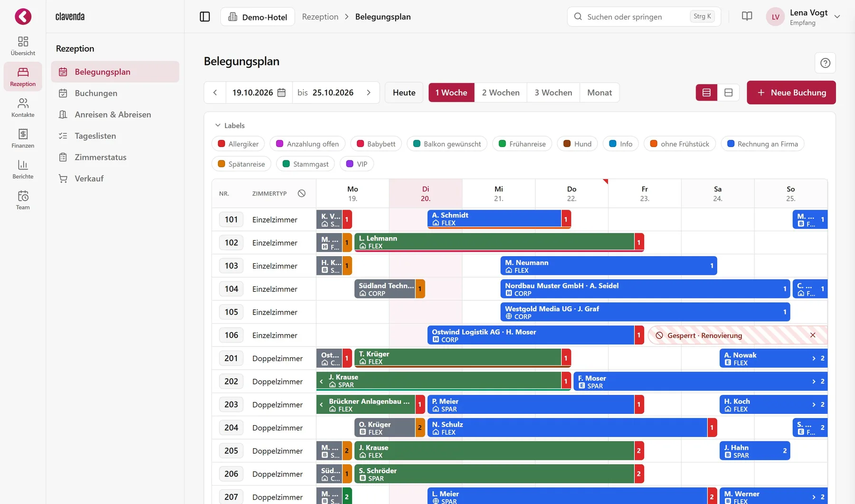The height and width of the screenshot is (504, 855).
Task: Open the Team section
Action: [23, 200]
